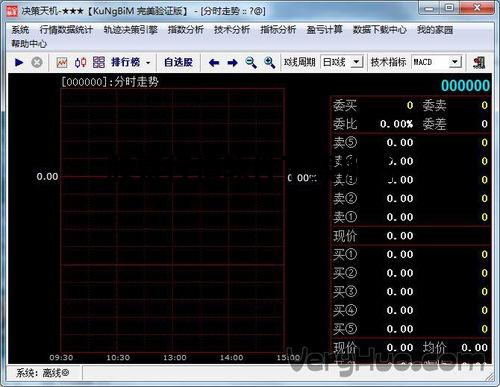Open the 帮助中心 menu

(29, 44)
